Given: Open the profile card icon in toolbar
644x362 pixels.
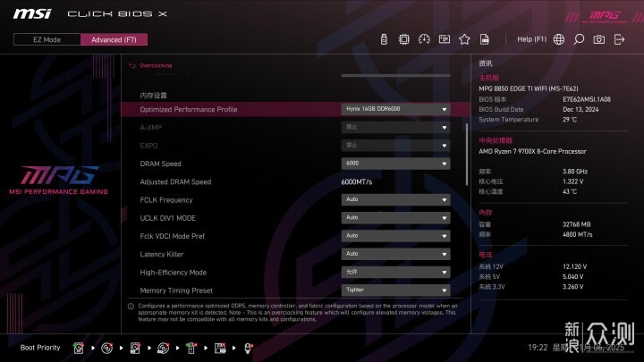Looking at the screenshot, I should tap(445, 39).
